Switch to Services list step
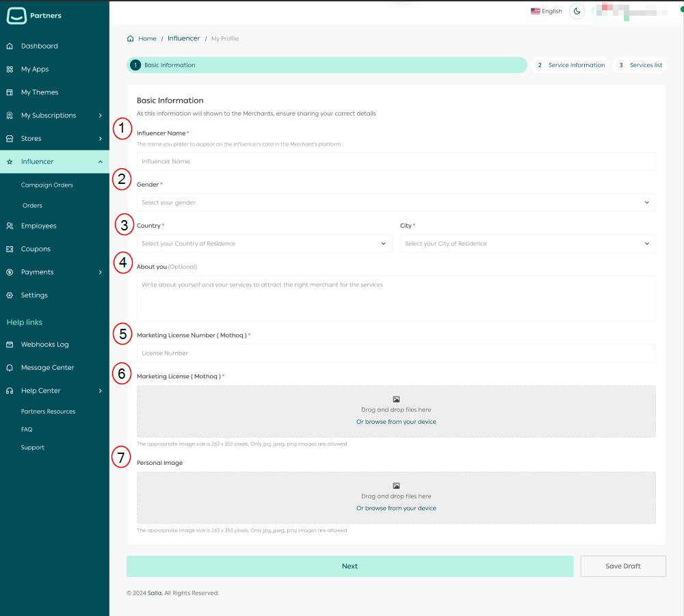Image resolution: width=684 pixels, height=616 pixels. pyautogui.click(x=640, y=65)
